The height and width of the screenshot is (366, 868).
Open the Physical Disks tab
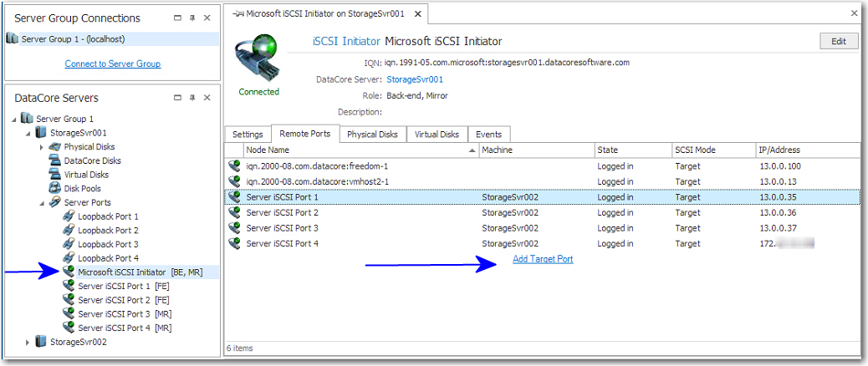pos(373,135)
